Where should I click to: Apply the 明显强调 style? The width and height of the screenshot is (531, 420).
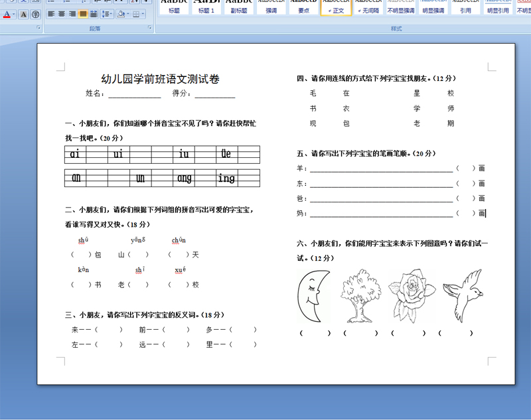tap(433, 7)
